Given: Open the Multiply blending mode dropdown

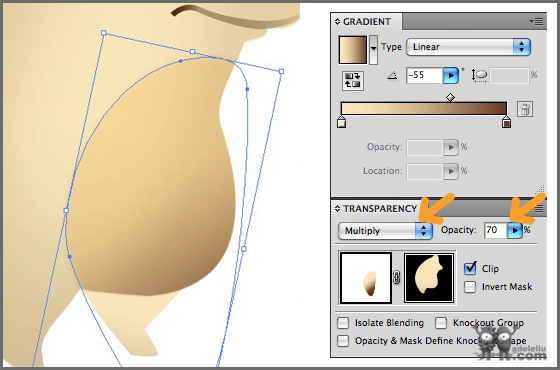Looking at the screenshot, I should 385,231.
